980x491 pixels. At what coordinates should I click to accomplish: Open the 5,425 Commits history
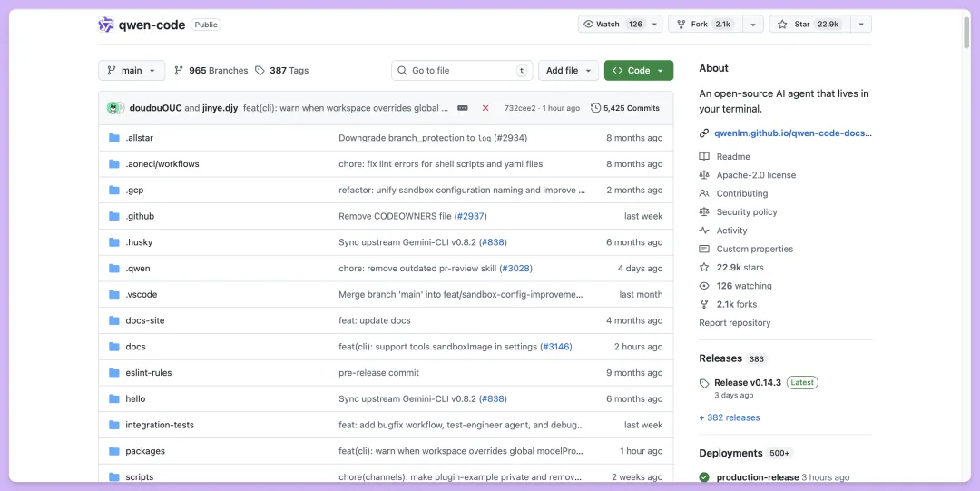[x=625, y=108]
